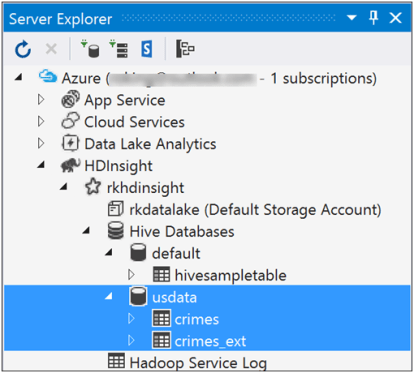
Task: Collapse the Hive Databases node
Action: (x=86, y=231)
